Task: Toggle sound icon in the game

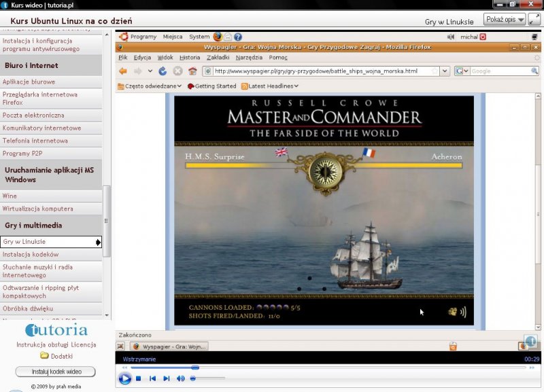Action: coord(457,312)
